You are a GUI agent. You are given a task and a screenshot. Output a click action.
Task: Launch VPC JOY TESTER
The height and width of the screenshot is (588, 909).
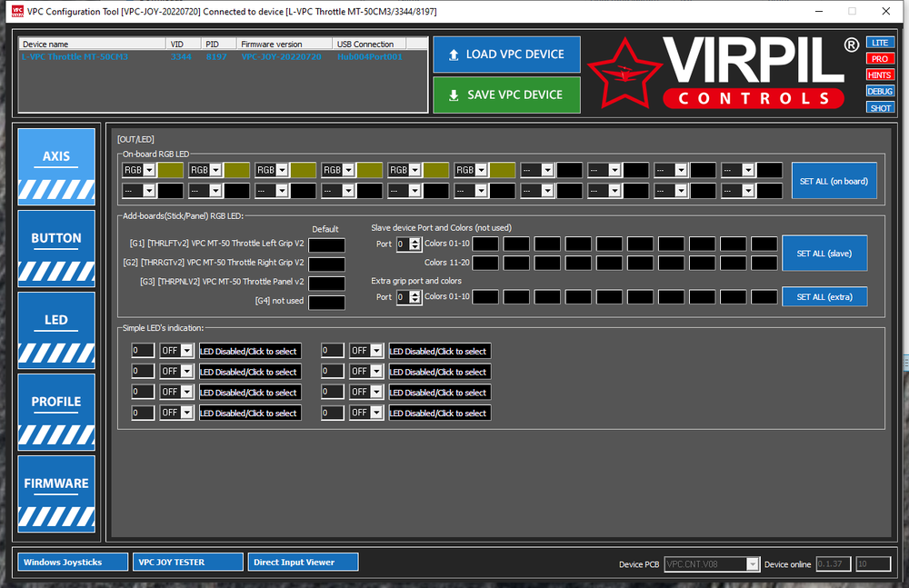point(188,562)
